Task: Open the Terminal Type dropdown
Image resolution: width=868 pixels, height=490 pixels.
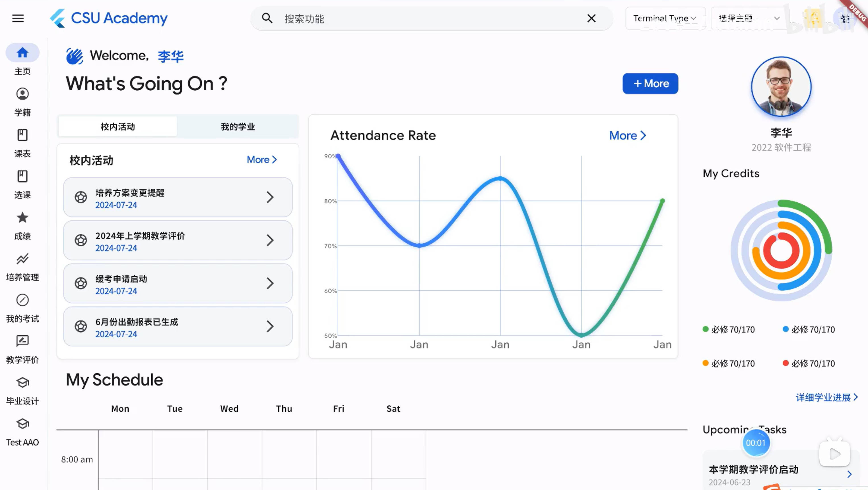Action: tap(665, 18)
